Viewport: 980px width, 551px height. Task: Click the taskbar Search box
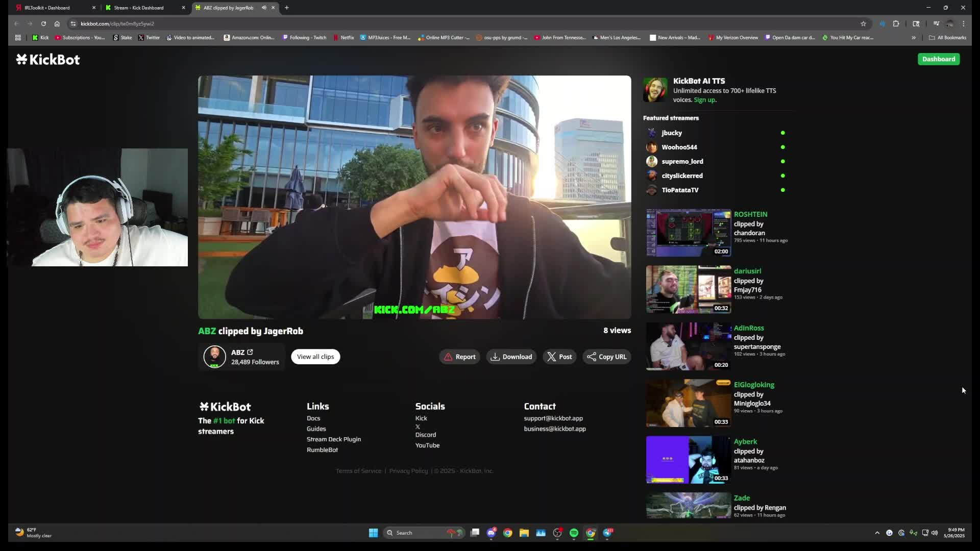(x=424, y=533)
